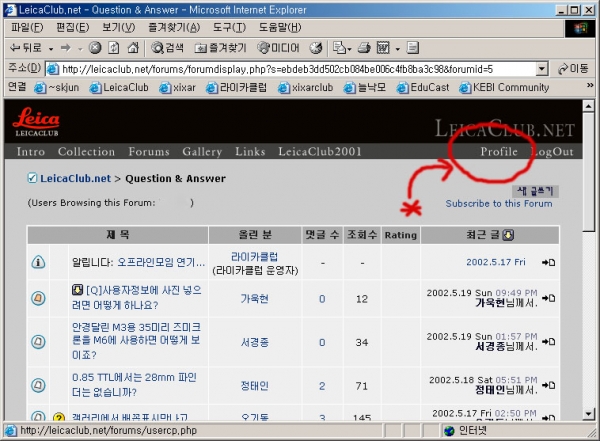Open the EduCast links bar shortcut
Screen dimensions: 600x441
[x=423, y=88]
